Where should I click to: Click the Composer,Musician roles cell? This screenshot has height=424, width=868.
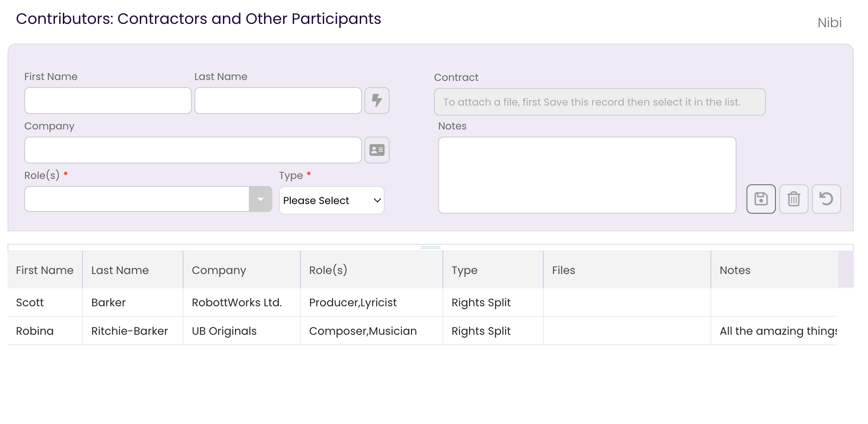pyautogui.click(x=372, y=331)
